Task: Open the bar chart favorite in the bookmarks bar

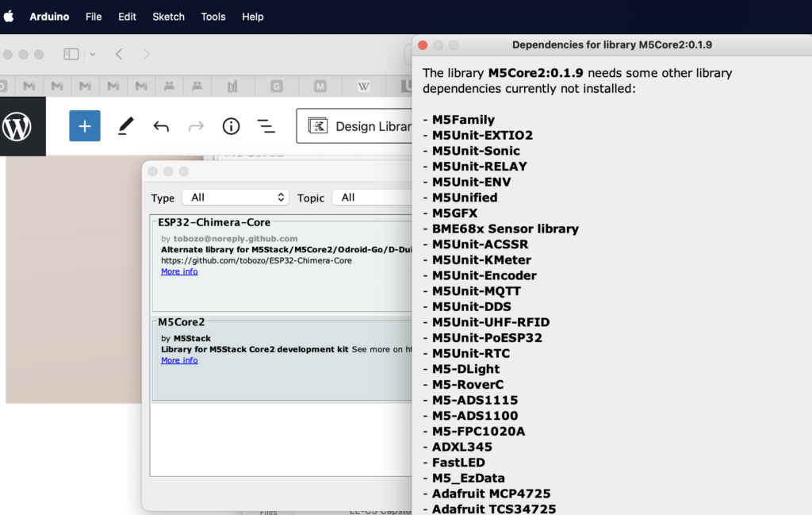Action: (232, 86)
